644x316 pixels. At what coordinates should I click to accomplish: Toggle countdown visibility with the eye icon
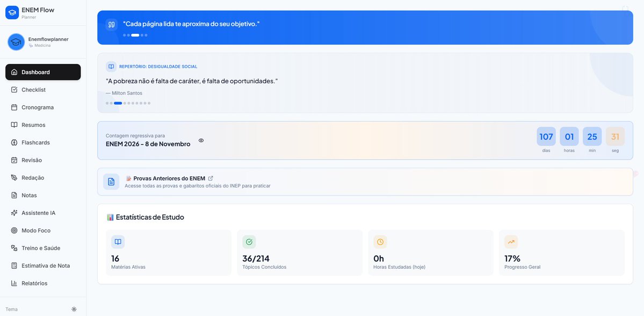click(201, 141)
